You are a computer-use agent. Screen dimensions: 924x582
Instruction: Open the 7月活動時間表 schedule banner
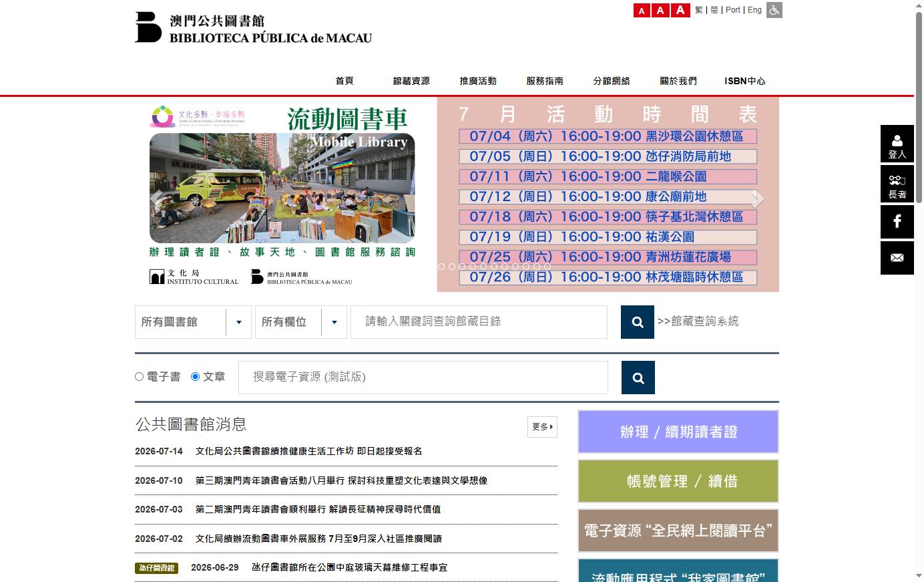608,194
